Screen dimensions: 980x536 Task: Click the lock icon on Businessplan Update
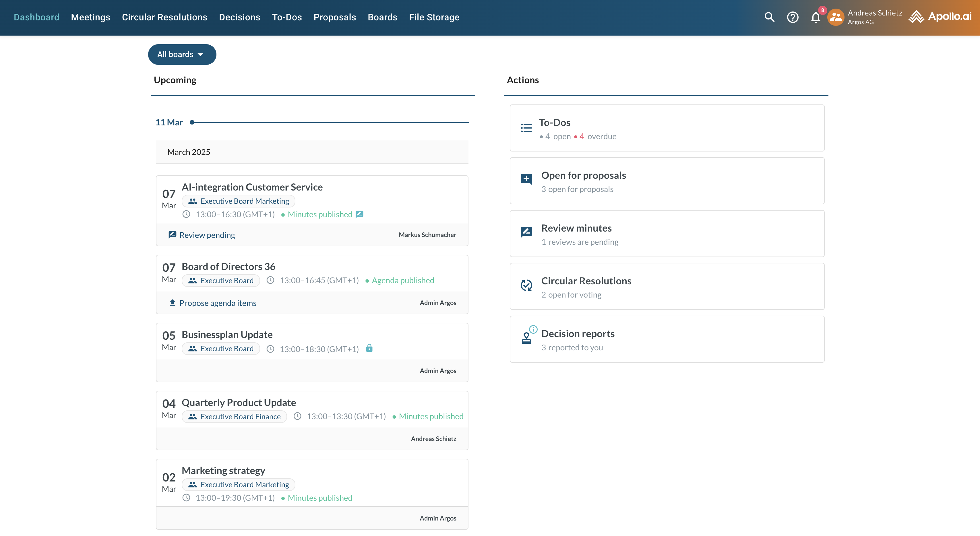point(369,348)
